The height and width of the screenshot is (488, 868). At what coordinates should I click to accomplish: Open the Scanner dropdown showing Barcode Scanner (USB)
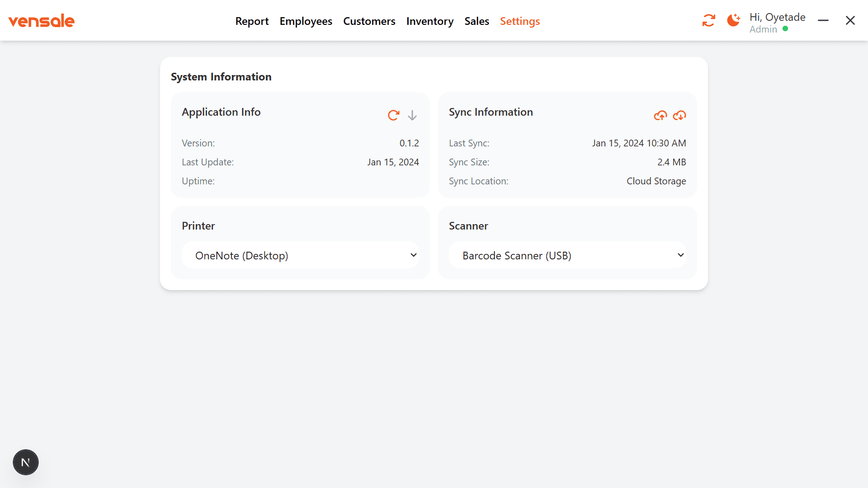tap(567, 255)
